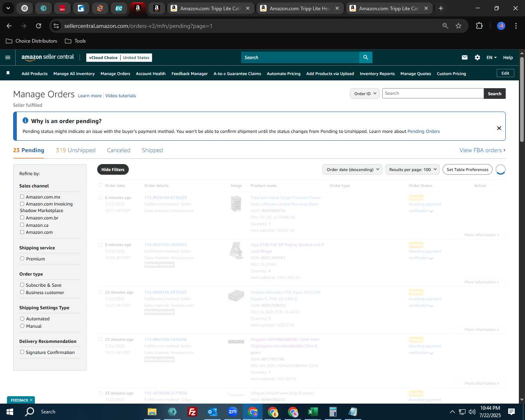Check the Amazon.ca sales channel
Image resolution: width=525 pixels, height=420 pixels.
coord(22,225)
